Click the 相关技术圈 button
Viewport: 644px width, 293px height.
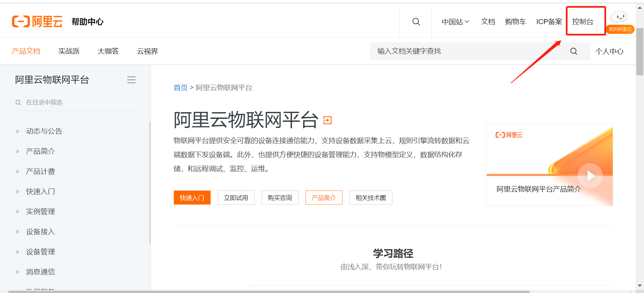click(371, 198)
